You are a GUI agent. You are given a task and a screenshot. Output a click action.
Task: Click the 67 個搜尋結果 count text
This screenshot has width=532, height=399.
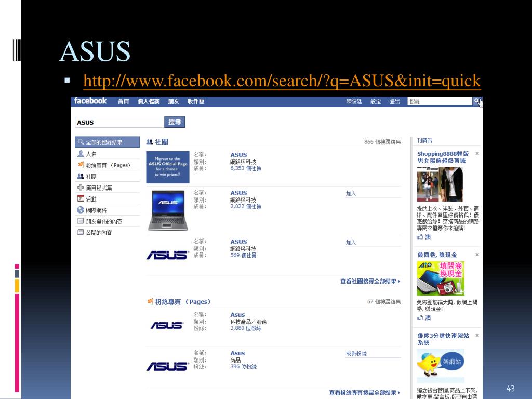(x=384, y=302)
